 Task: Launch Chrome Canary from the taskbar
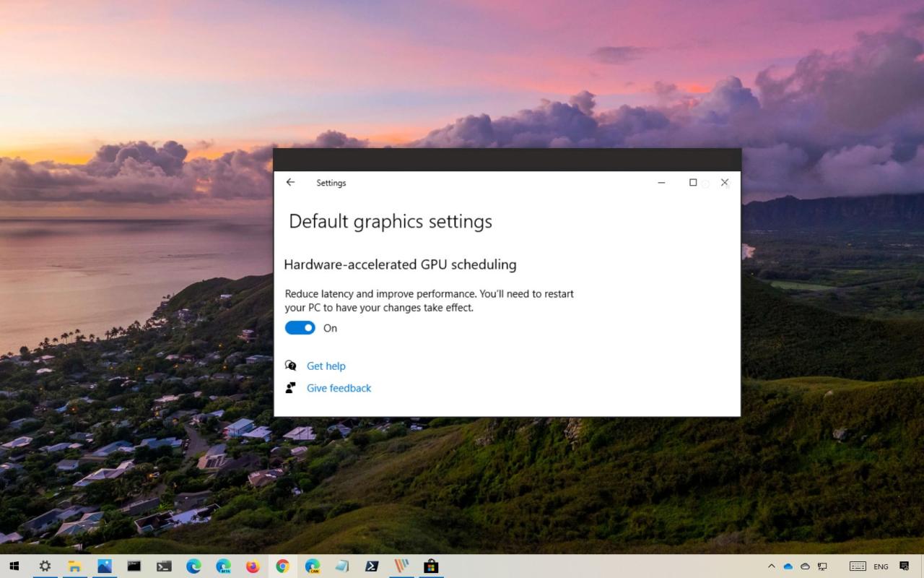pos(312,566)
